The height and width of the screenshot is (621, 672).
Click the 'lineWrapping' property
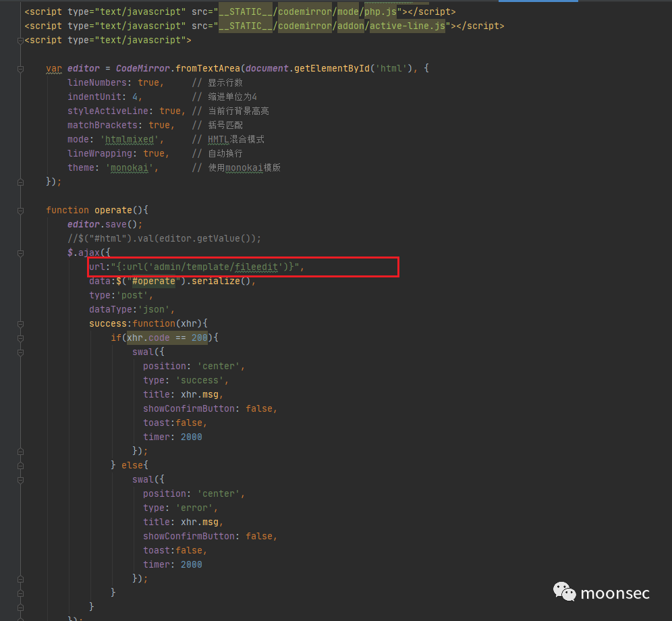coord(99,153)
